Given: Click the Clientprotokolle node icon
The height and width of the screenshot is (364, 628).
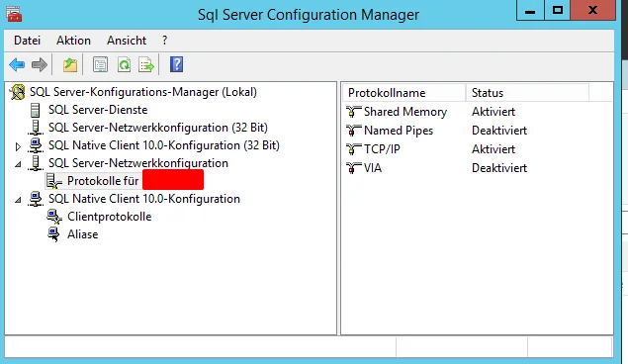Looking at the screenshot, I should click(54, 217).
